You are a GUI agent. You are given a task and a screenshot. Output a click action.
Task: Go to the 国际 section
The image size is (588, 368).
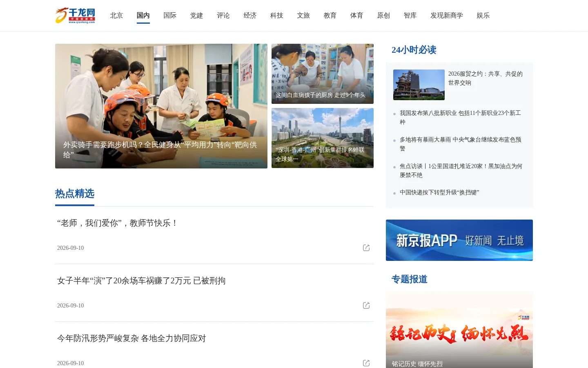(x=170, y=16)
